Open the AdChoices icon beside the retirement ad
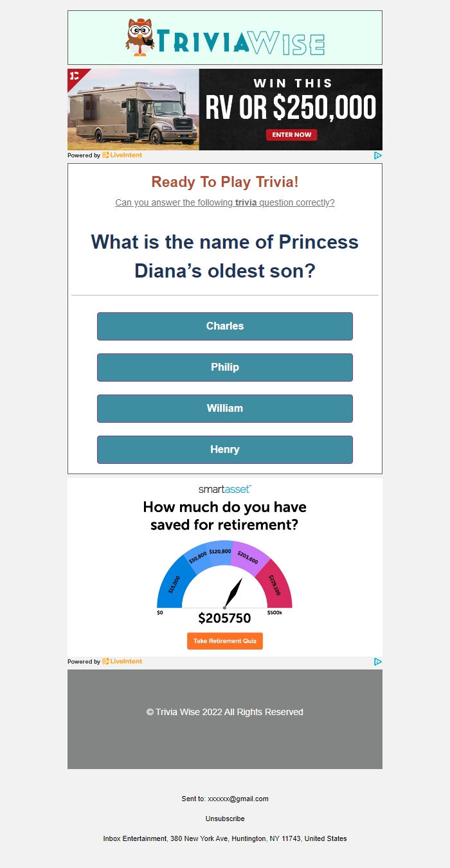 378,661
